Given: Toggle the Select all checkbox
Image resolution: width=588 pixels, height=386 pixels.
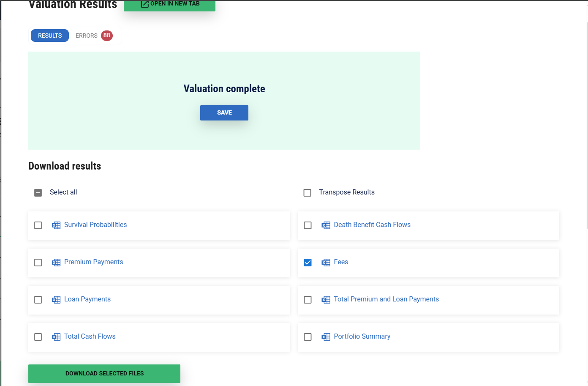Looking at the screenshot, I should (x=38, y=193).
